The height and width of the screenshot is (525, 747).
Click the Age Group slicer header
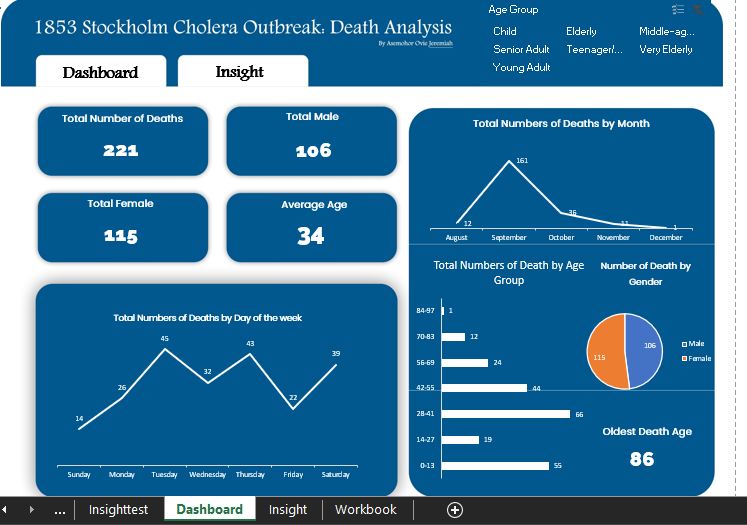coord(513,10)
